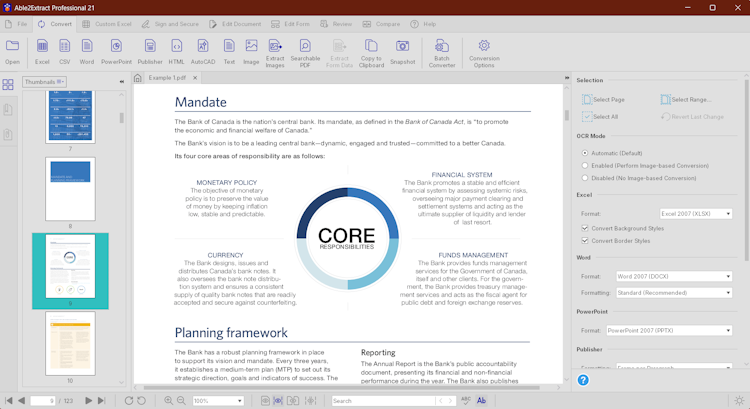Switch to Custom Excel tab

pyautogui.click(x=107, y=24)
